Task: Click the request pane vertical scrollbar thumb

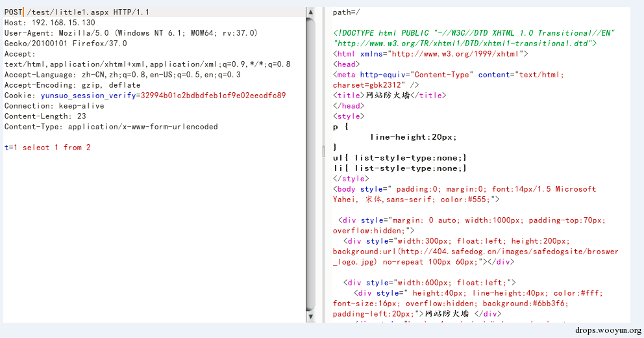Action: pyautogui.click(x=310, y=164)
